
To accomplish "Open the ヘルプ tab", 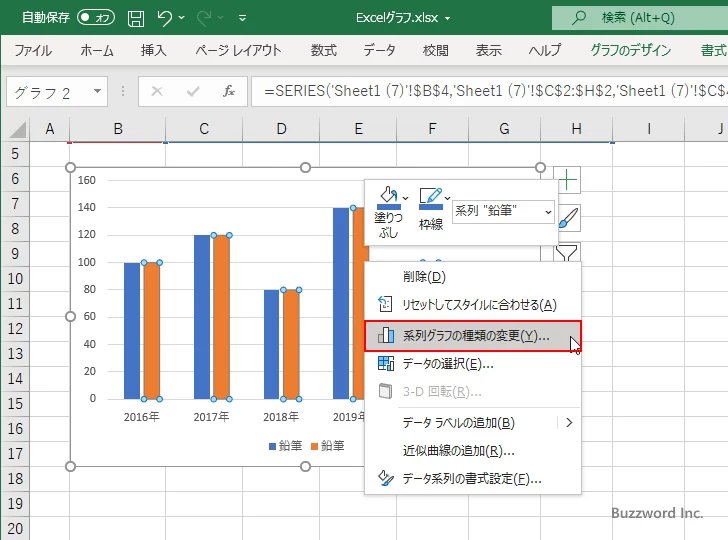I will [545, 50].
